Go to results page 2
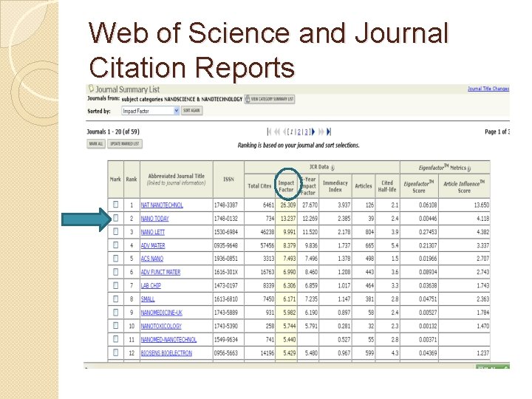The height and width of the screenshot is (399, 532). [x=299, y=132]
